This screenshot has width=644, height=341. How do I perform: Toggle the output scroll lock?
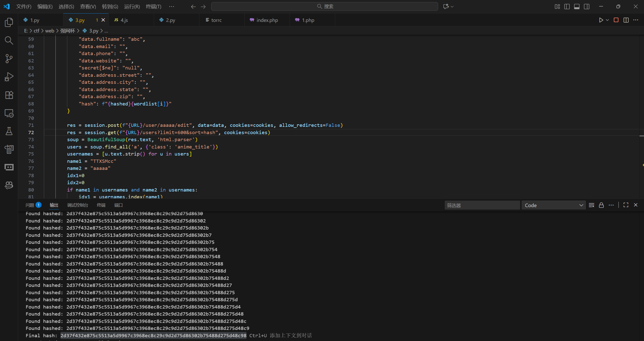[601, 205]
